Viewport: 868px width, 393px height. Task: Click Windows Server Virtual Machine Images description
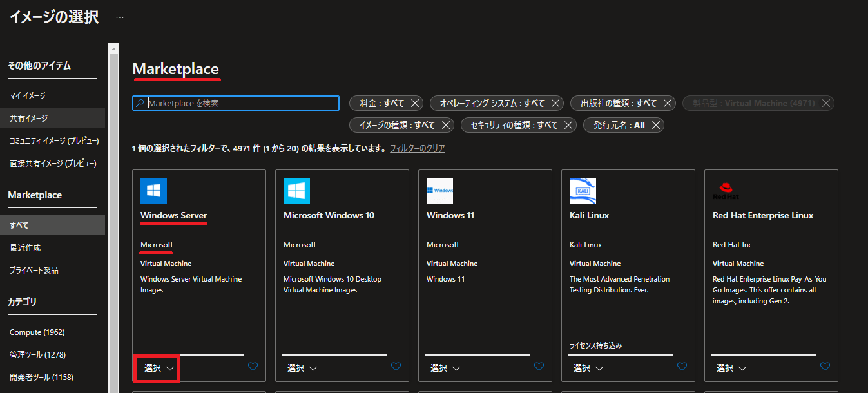[191, 285]
